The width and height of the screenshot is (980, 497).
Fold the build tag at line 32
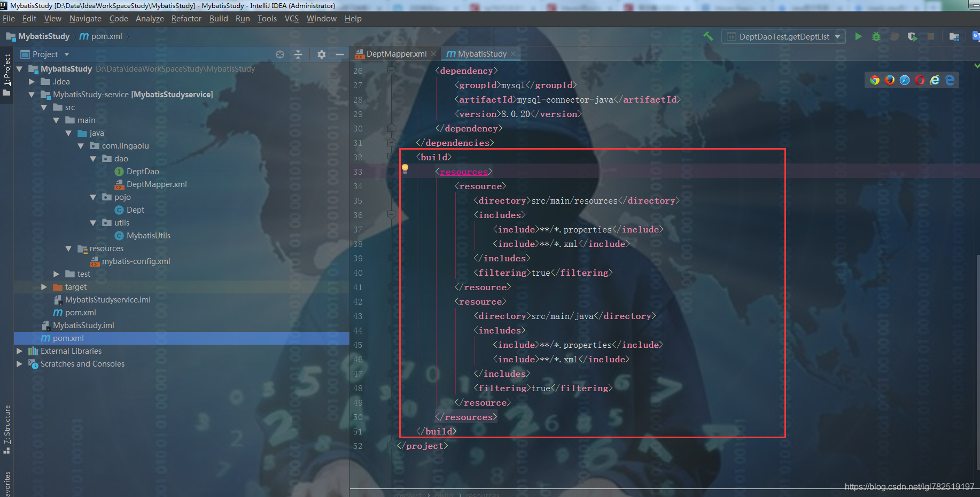pos(391,157)
